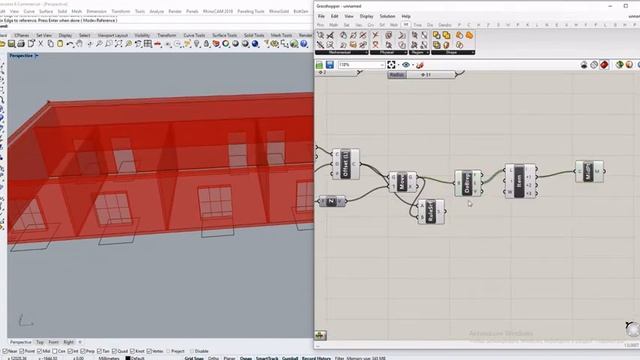
Task: Click Grasshopper's green Open file icon
Action: (319, 65)
